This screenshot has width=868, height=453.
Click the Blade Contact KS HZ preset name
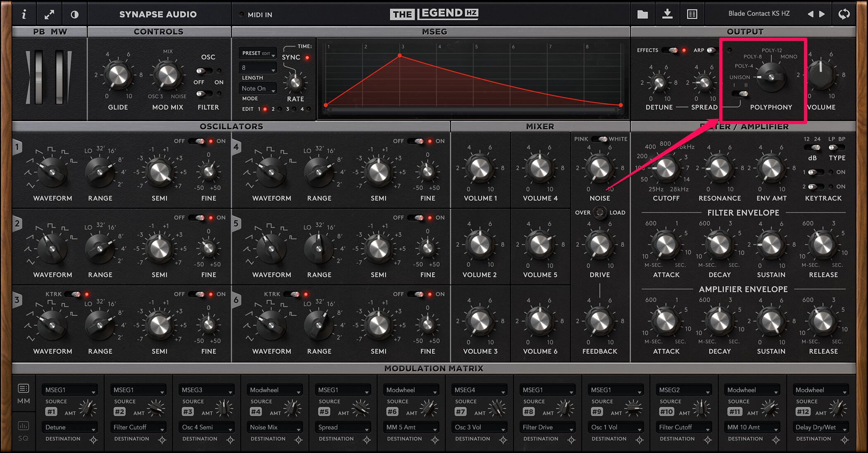tap(759, 14)
